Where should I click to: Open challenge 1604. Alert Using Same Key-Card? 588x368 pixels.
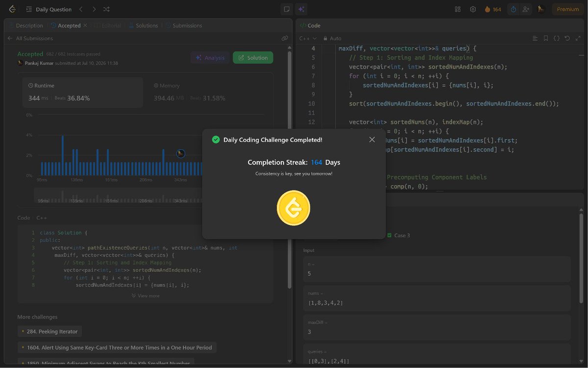(x=117, y=347)
